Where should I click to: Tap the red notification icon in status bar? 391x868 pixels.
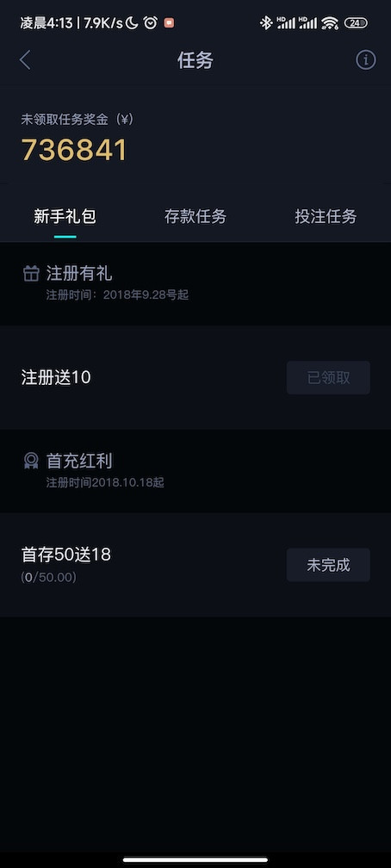(169, 22)
